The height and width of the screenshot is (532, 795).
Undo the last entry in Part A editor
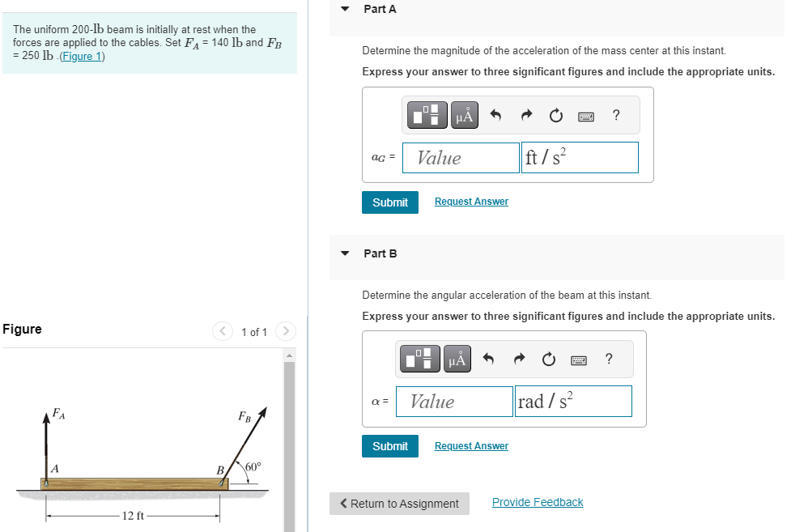pyautogui.click(x=495, y=114)
